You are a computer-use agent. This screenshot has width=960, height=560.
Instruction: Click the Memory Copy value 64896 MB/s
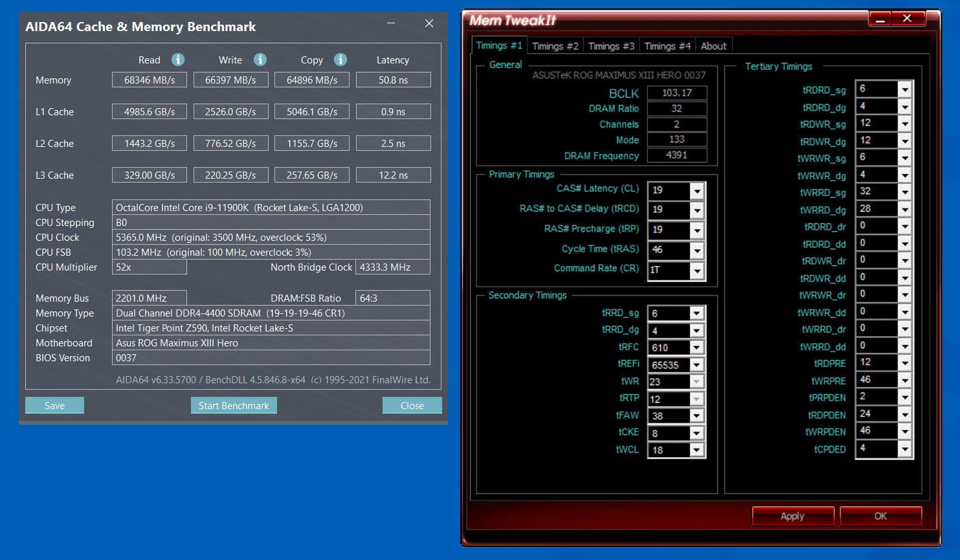(x=312, y=80)
